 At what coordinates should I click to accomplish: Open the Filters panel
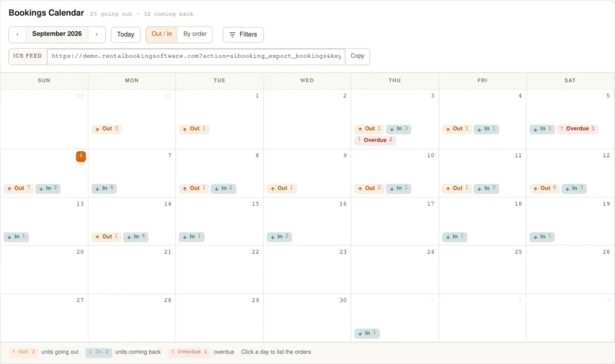pyautogui.click(x=243, y=34)
